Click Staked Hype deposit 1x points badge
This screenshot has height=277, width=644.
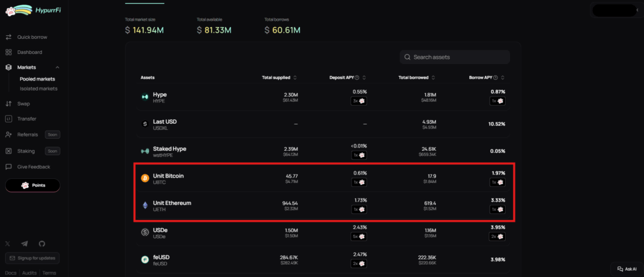pos(359,155)
